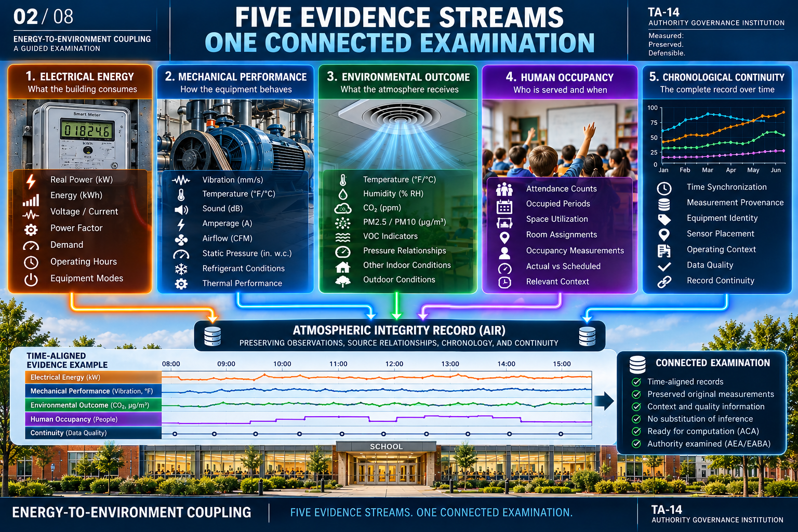
Task: Select the Electrical Energy panel header
Action: coord(81,82)
